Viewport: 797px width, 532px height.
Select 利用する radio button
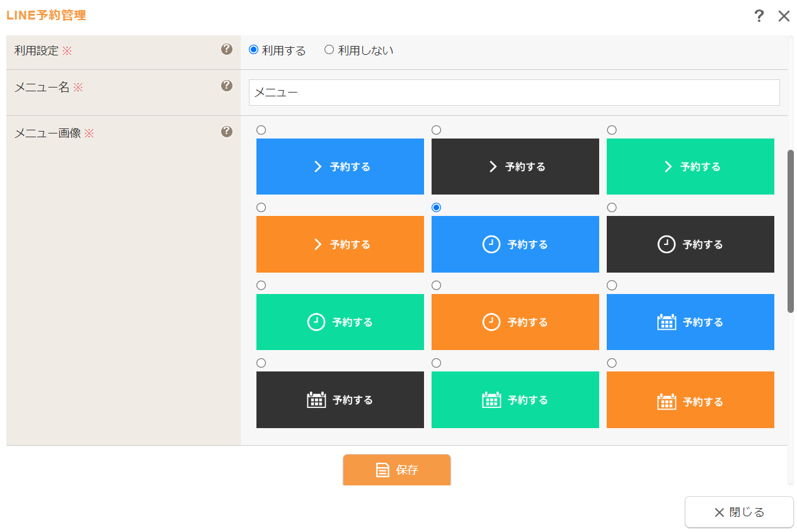click(253, 50)
